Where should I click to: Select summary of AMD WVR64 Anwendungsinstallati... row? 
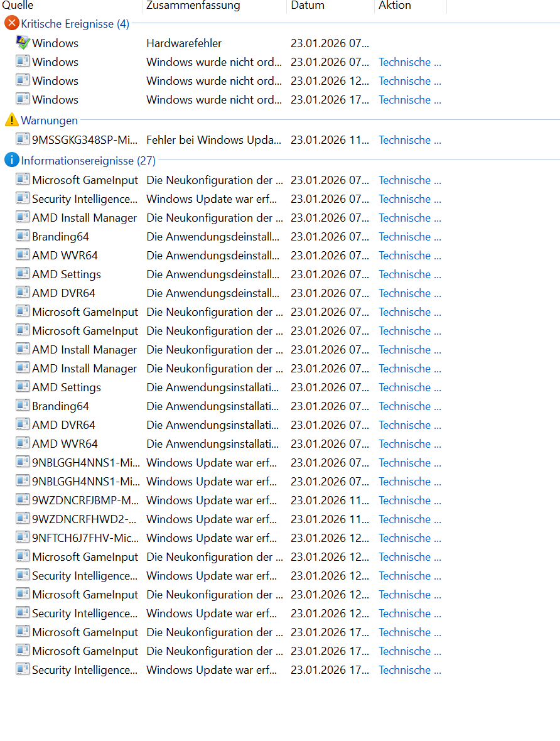(x=213, y=444)
